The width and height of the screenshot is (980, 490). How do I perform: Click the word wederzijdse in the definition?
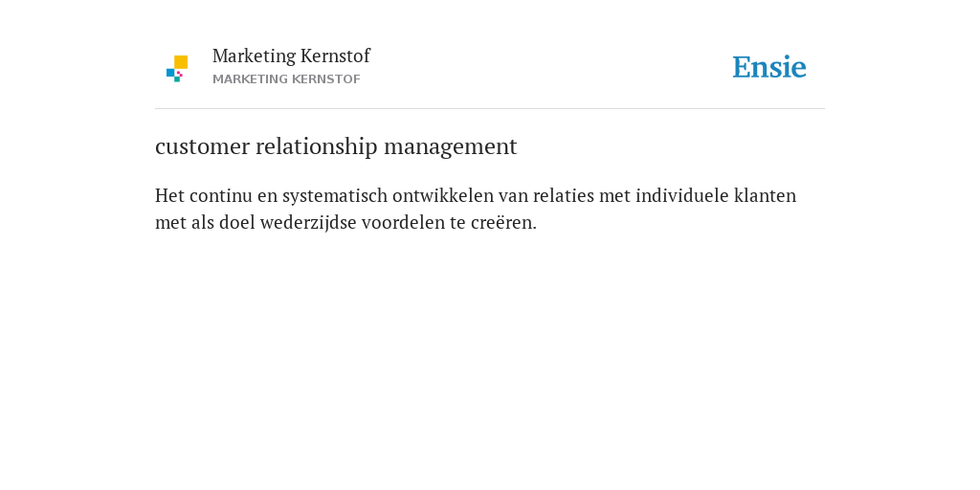click(x=308, y=222)
